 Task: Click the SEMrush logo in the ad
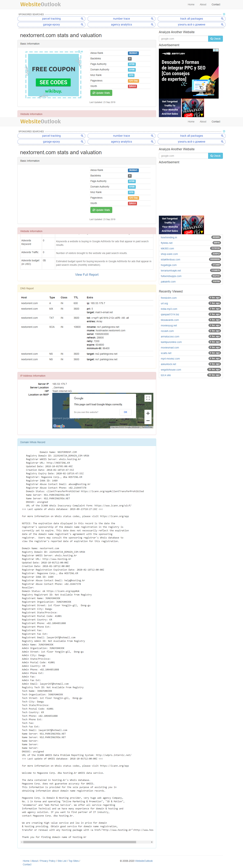click(173, 54)
